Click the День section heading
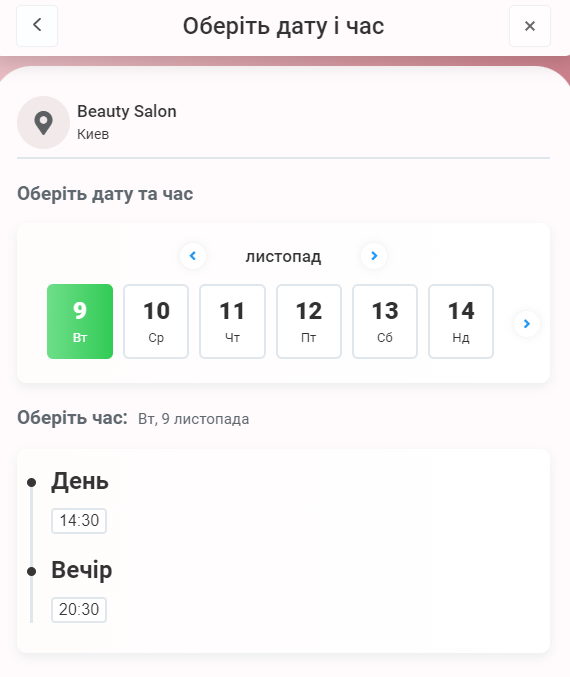The height and width of the screenshot is (677, 570). point(80,481)
